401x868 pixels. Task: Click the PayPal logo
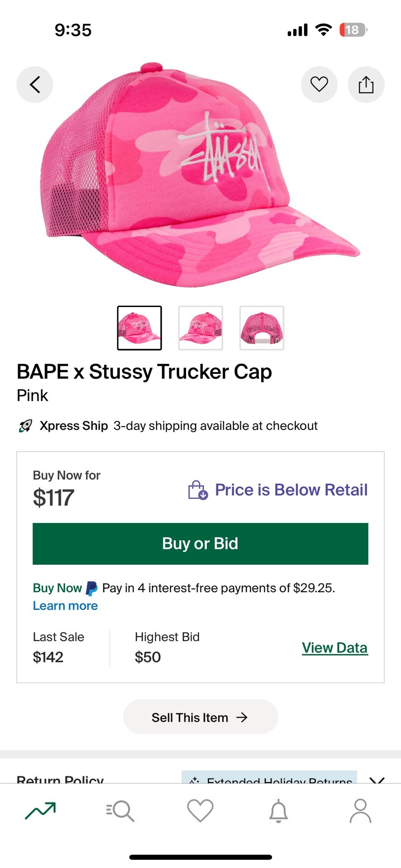(91, 588)
